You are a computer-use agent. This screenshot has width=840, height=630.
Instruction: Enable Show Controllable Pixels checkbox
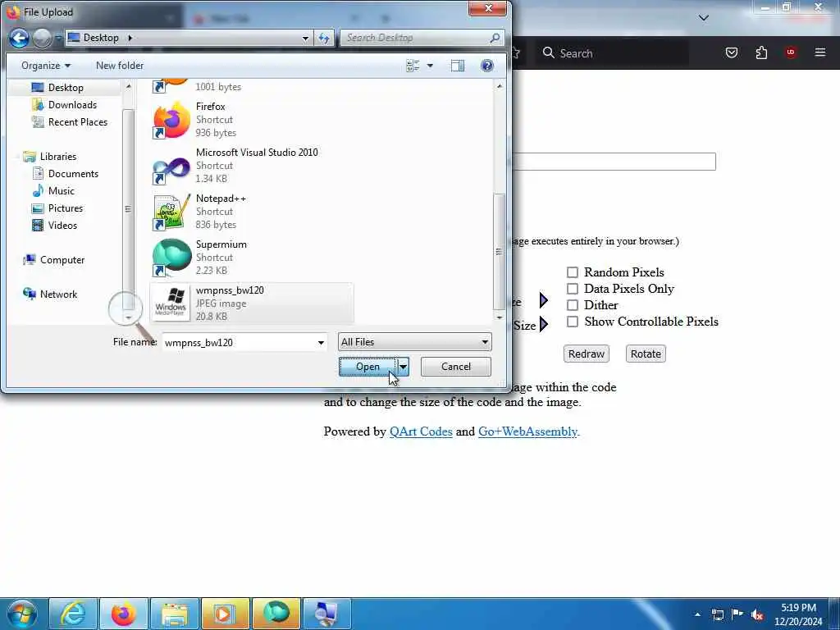click(x=573, y=322)
